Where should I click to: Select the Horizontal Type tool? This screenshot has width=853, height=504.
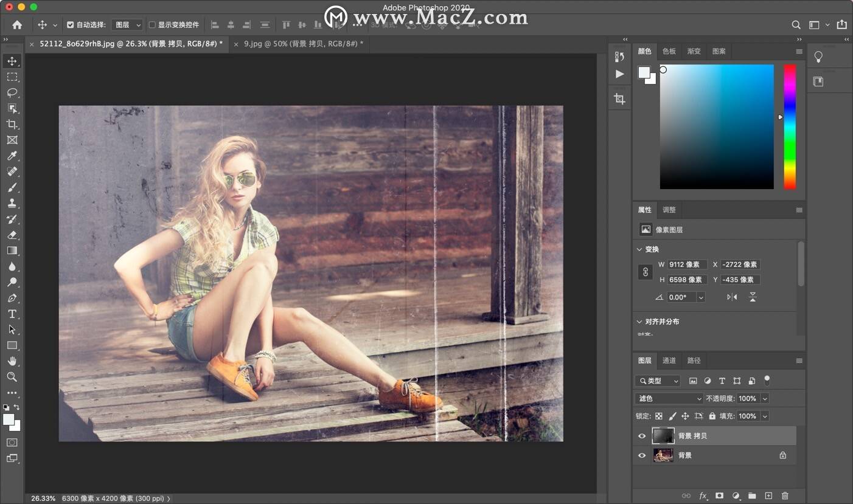[12, 314]
